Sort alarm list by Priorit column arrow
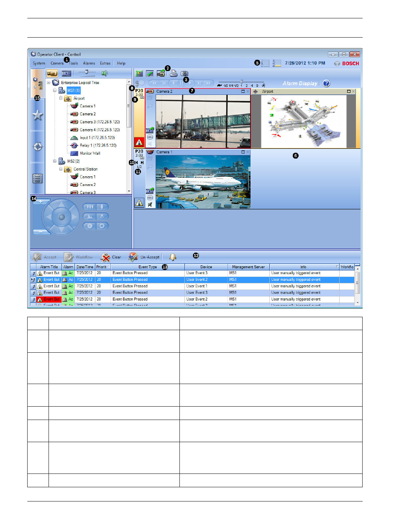Screen dimensions: 399x532 tap(108, 267)
